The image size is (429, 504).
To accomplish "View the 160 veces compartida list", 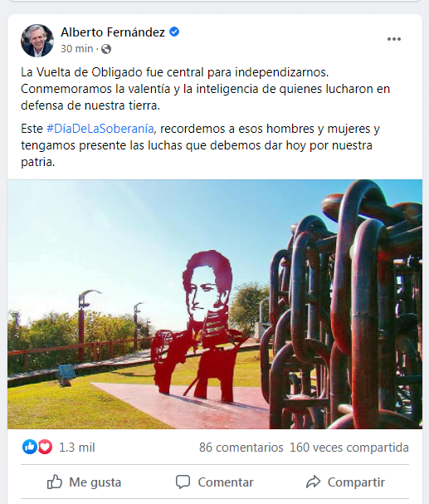I will point(349,448).
